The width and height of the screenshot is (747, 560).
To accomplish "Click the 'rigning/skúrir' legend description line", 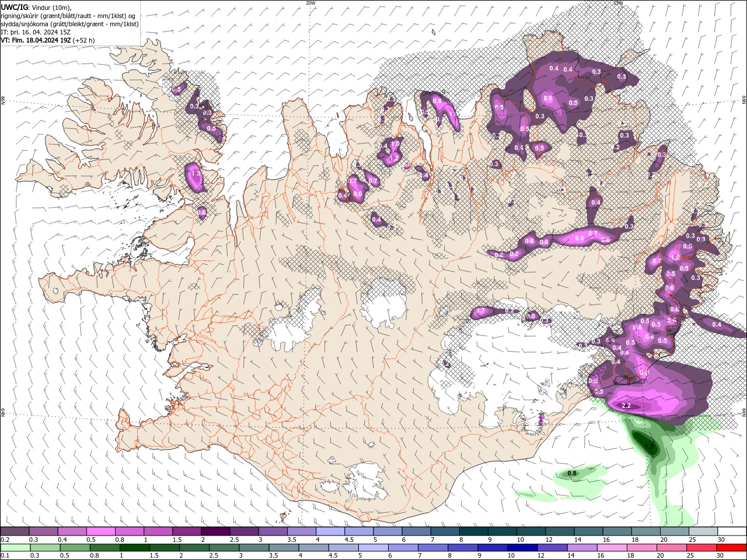I will click(68, 15).
